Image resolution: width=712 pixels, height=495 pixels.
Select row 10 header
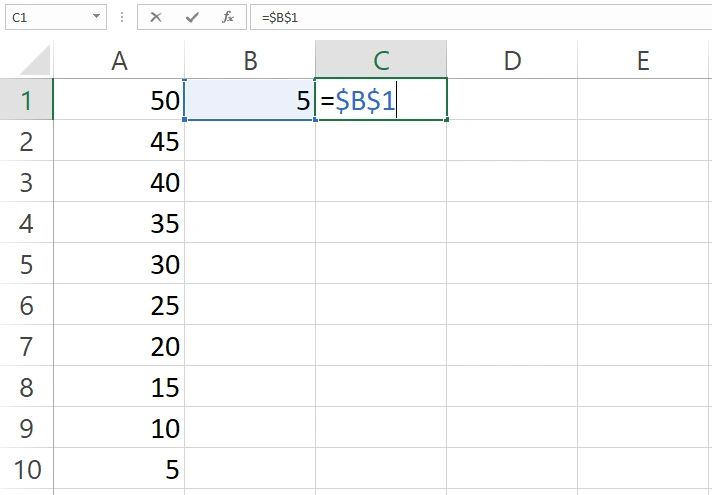point(26,468)
